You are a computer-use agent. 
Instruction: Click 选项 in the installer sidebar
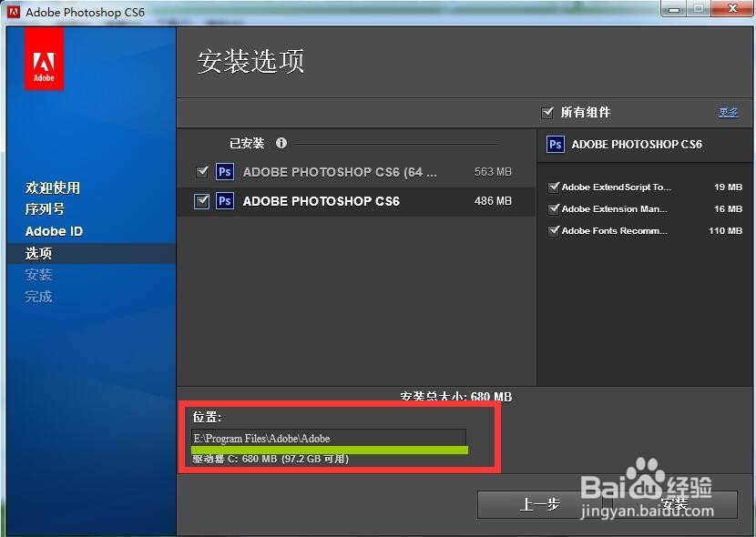tap(38, 253)
